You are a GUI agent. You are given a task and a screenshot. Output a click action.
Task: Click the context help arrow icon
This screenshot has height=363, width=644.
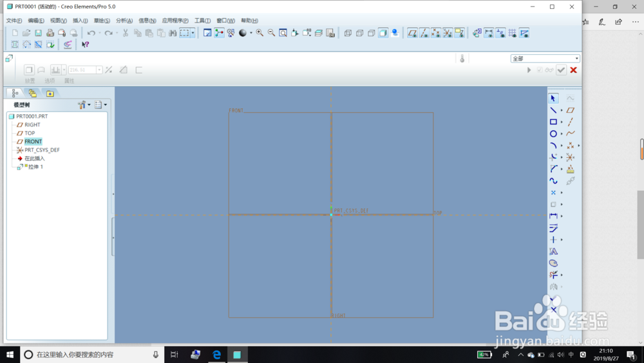pos(85,44)
